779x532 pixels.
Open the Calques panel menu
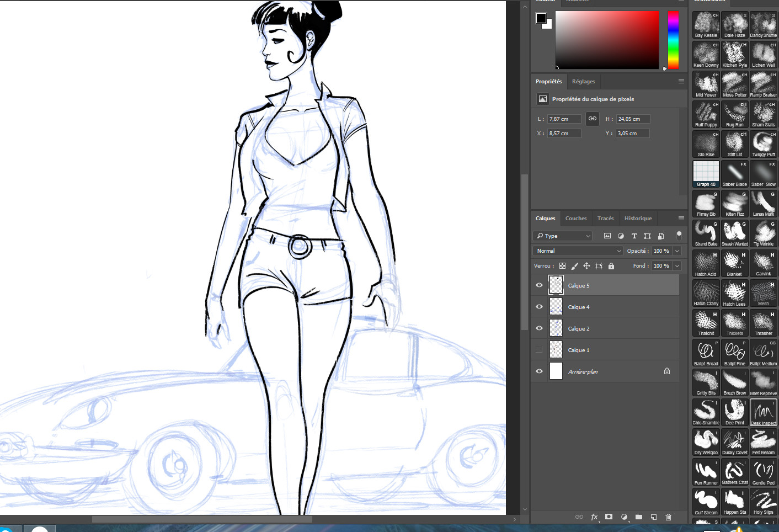pos(681,219)
